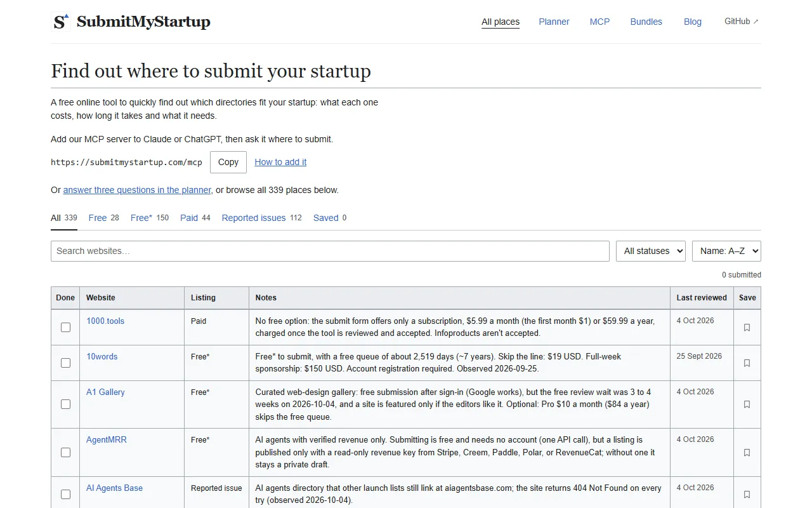Screen dimensions: 812x508
Task: Save the 1000.tools row bookmark
Action: 747,328
